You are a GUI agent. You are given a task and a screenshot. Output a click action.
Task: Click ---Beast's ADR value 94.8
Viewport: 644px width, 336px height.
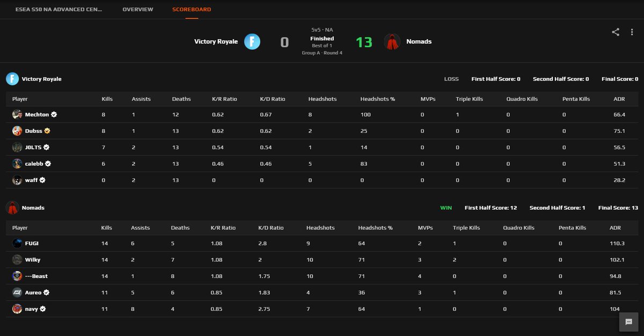pyautogui.click(x=616, y=276)
